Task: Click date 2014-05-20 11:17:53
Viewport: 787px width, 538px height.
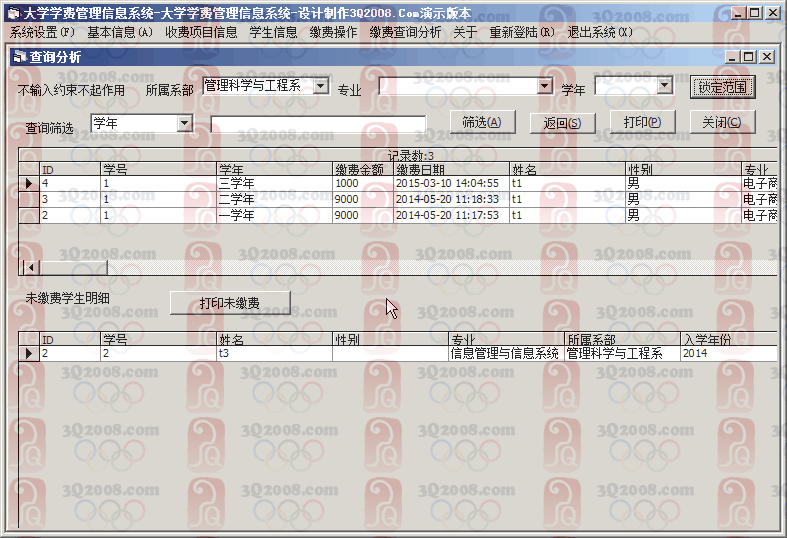Action: pyautogui.click(x=451, y=215)
